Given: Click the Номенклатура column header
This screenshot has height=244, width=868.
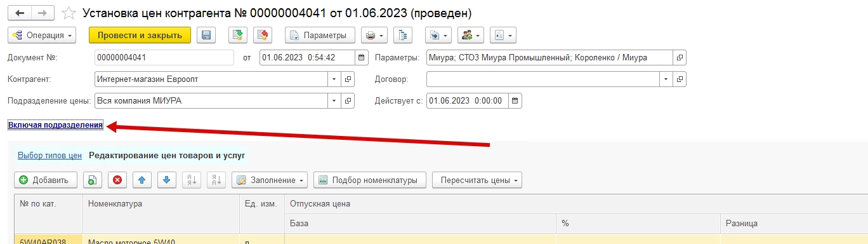Looking at the screenshot, I should [x=161, y=213].
